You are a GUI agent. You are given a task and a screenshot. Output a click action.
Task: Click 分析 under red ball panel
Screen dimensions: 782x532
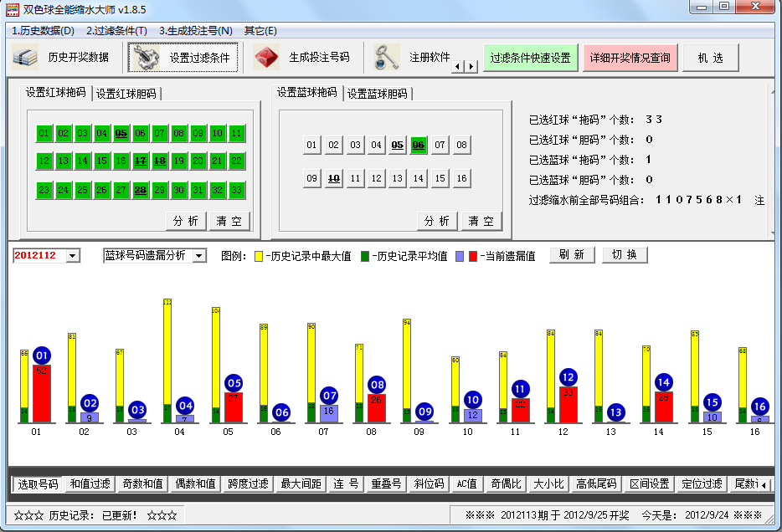(x=186, y=221)
